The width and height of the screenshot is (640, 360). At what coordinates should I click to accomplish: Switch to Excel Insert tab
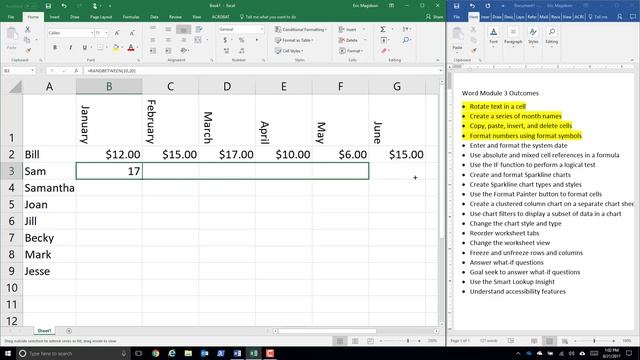click(54, 17)
